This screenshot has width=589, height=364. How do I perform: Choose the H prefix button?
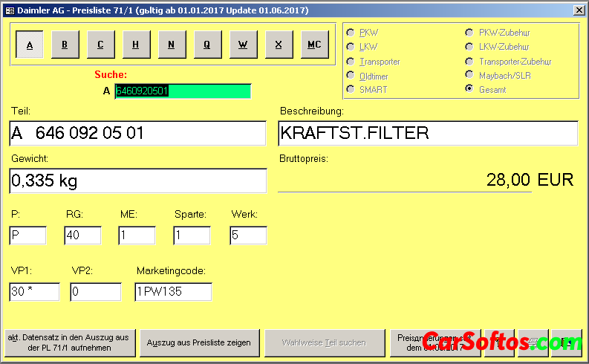point(136,45)
